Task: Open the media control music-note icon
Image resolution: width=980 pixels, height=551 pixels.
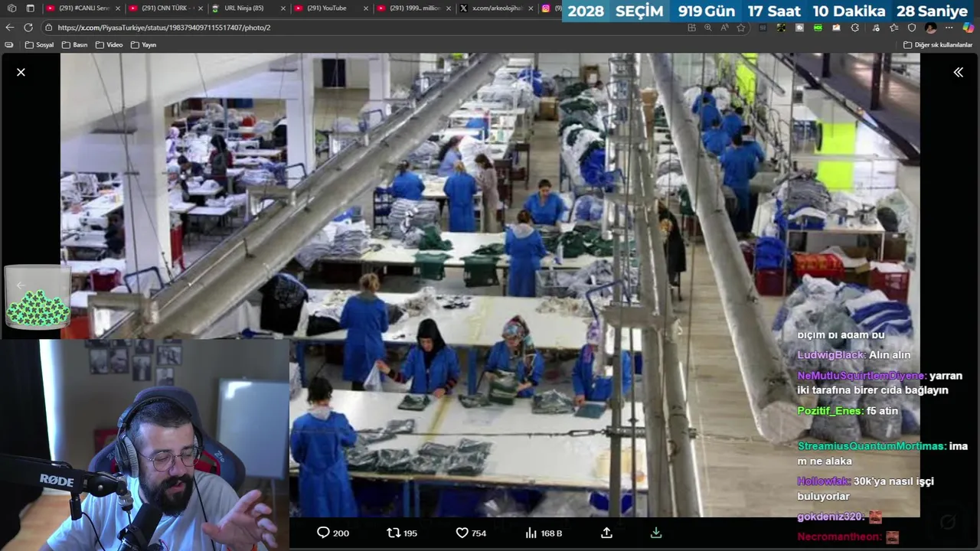Action: [876, 28]
